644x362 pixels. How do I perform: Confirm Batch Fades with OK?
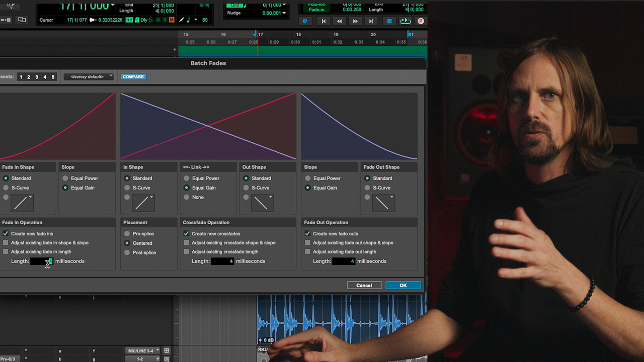click(403, 286)
